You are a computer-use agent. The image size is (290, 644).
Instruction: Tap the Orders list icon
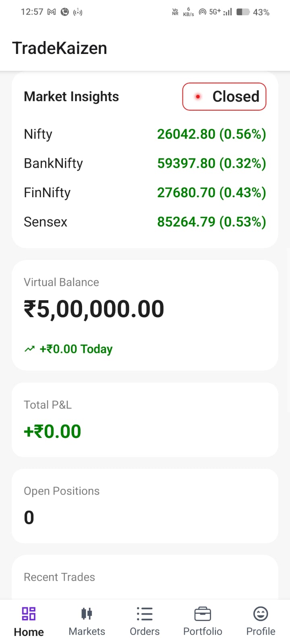tap(145, 614)
